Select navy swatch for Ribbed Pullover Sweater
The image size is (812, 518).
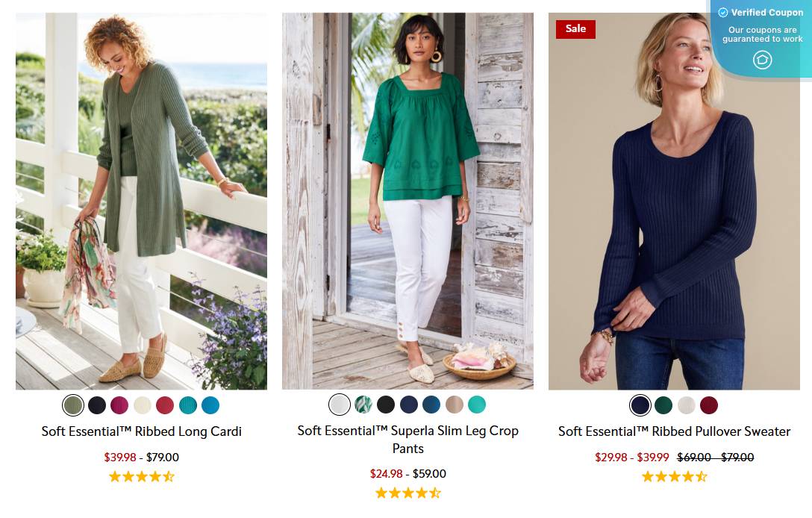pyautogui.click(x=640, y=405)
